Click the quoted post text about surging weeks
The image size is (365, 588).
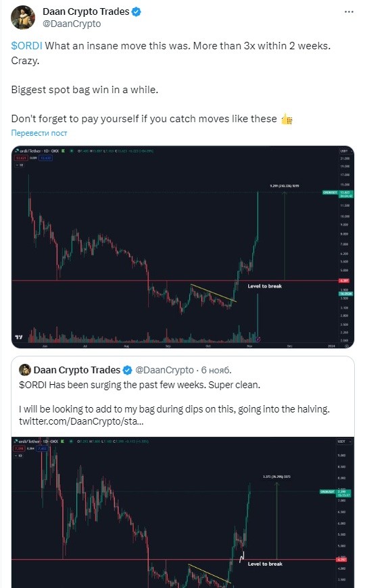tap(140, 385)
